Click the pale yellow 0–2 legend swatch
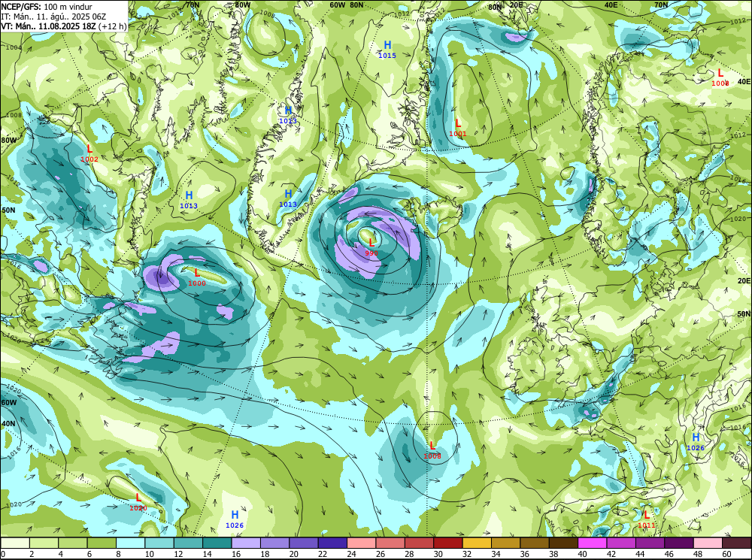Screen dimensions: 752x560 pyautogui.click(x=15, y=543)
